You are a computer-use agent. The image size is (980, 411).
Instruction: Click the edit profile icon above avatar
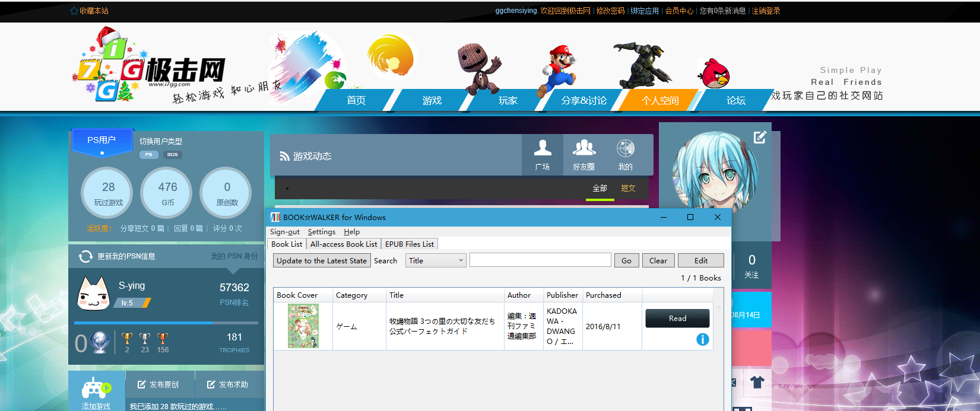pos(760,137)
